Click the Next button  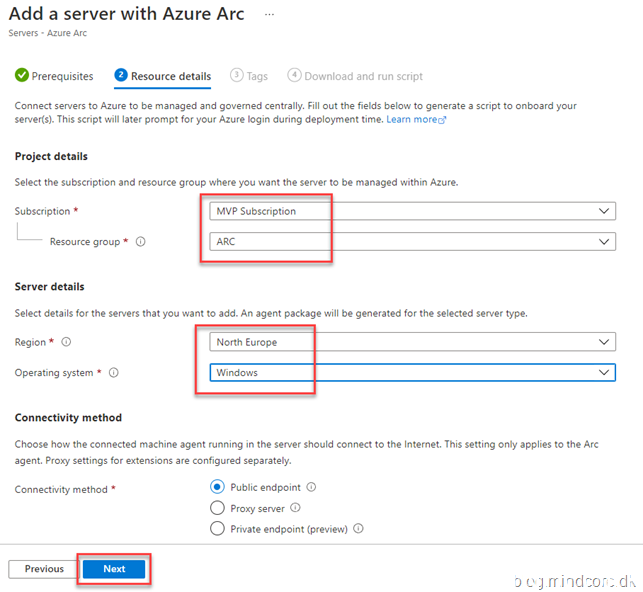[x=114, y=569]
